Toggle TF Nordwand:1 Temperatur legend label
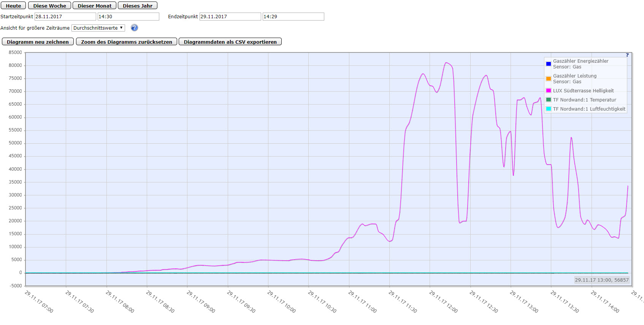644x325 pixels. pyautogui.click(x=584, y=100)
